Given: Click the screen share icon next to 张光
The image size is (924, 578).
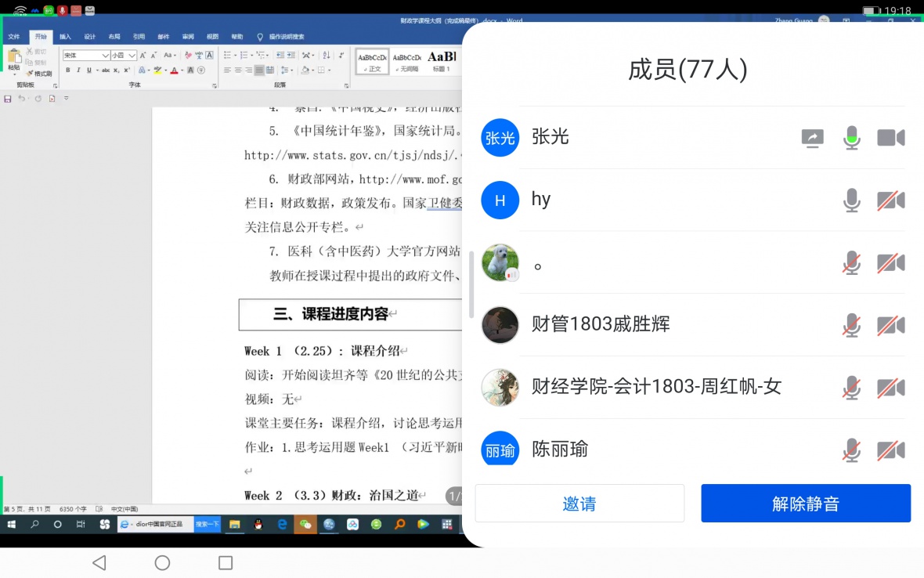Looking at the screenshot, I should point(812,139).
